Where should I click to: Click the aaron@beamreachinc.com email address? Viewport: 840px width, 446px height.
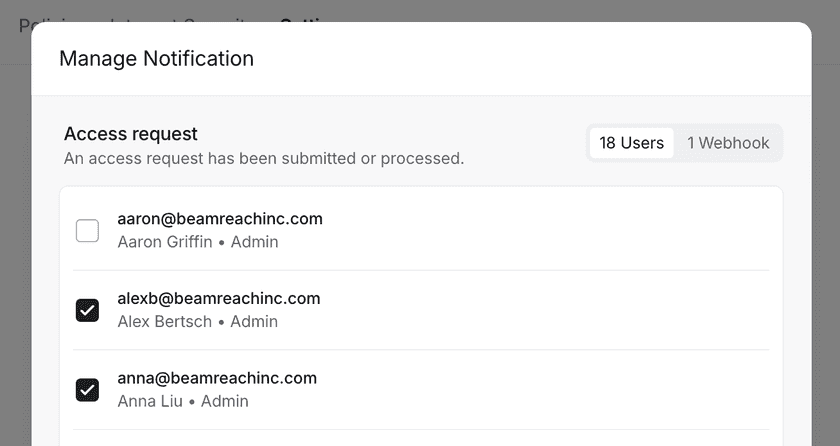(220, 218)
